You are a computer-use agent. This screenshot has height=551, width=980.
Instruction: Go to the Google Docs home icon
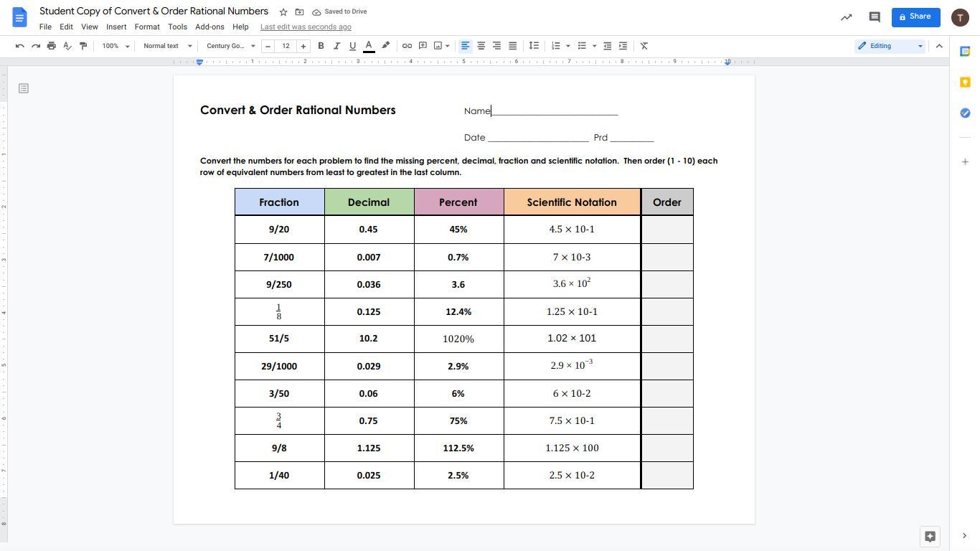pyautogui.click(x=19, y=17)
